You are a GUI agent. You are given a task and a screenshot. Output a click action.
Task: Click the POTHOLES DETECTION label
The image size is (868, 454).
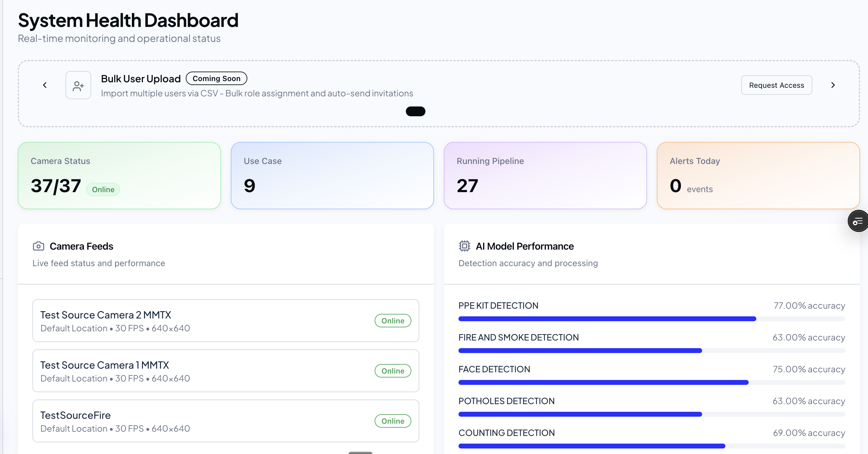coord(507,401)
